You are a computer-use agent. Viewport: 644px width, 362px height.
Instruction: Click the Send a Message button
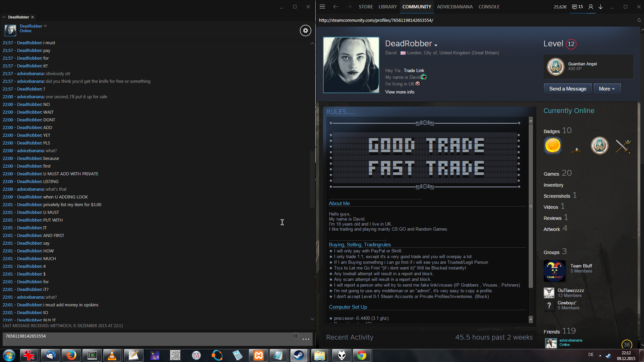[568, 89]
